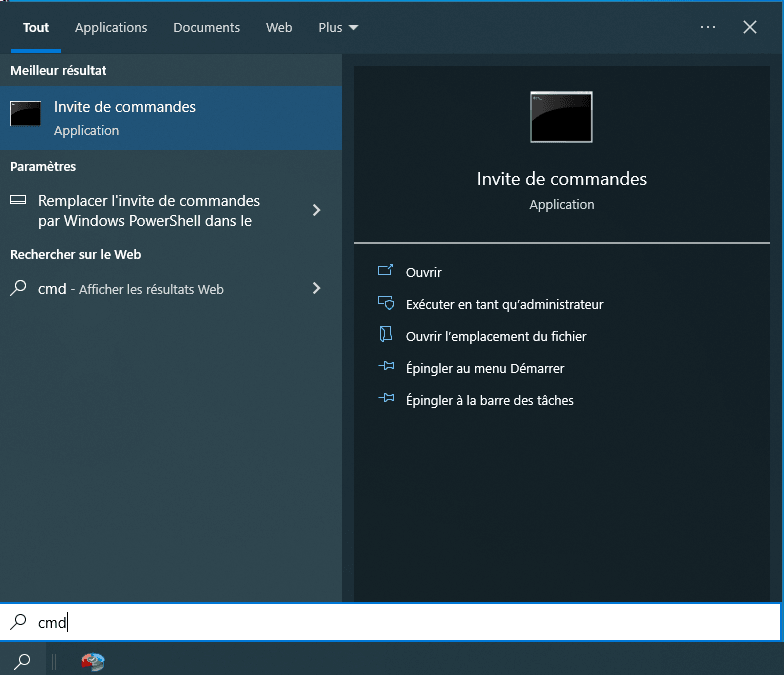Viewport: 784px width, 675px height.
Task: Click the taskbar search magnifier icon
Action: pos(22,661)
